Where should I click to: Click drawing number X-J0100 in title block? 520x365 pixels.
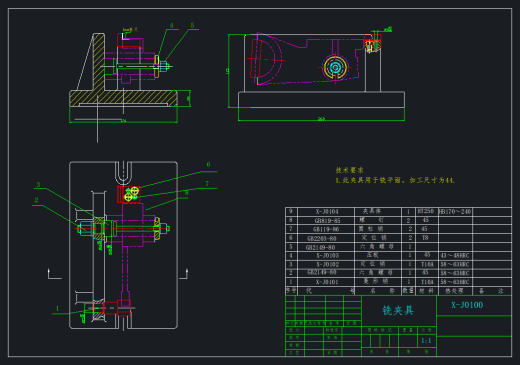(467, 305)
